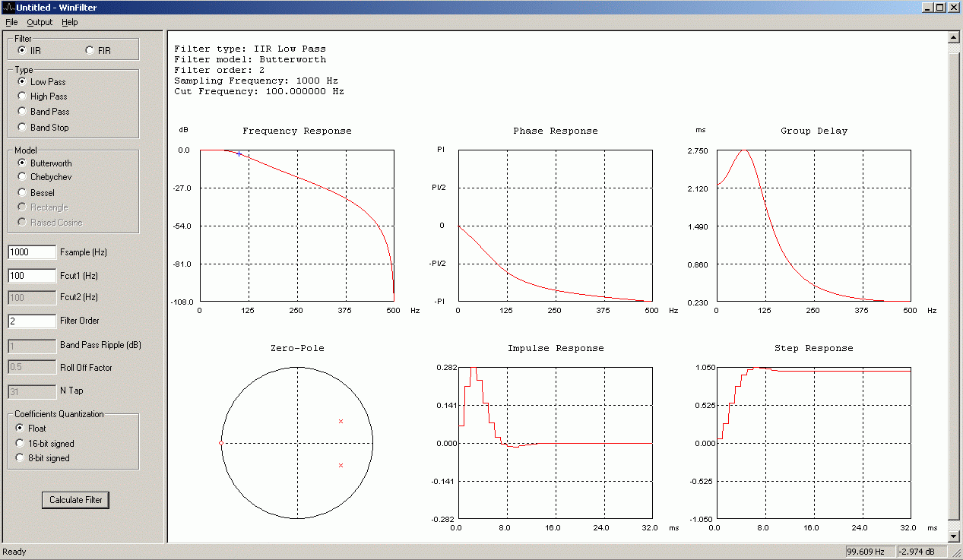963x560 pixels.
Task: Open the Output menu
Action: coord(40,22)
